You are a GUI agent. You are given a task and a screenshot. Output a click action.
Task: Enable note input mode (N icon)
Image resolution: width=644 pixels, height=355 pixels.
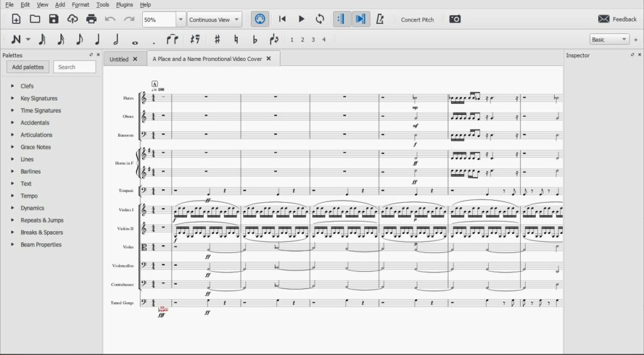pos(16,40)
